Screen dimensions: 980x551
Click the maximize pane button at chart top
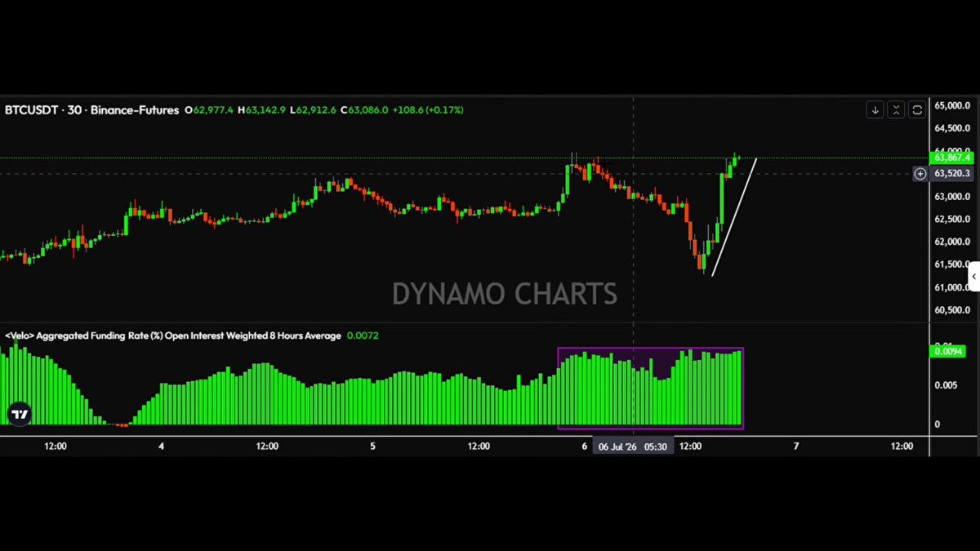click(917, 109)
